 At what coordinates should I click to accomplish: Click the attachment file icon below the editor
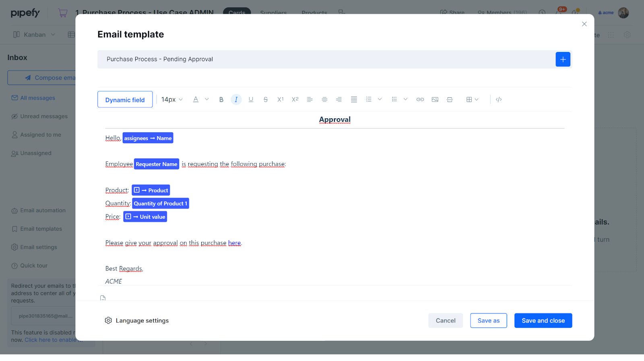pos(103,298)
